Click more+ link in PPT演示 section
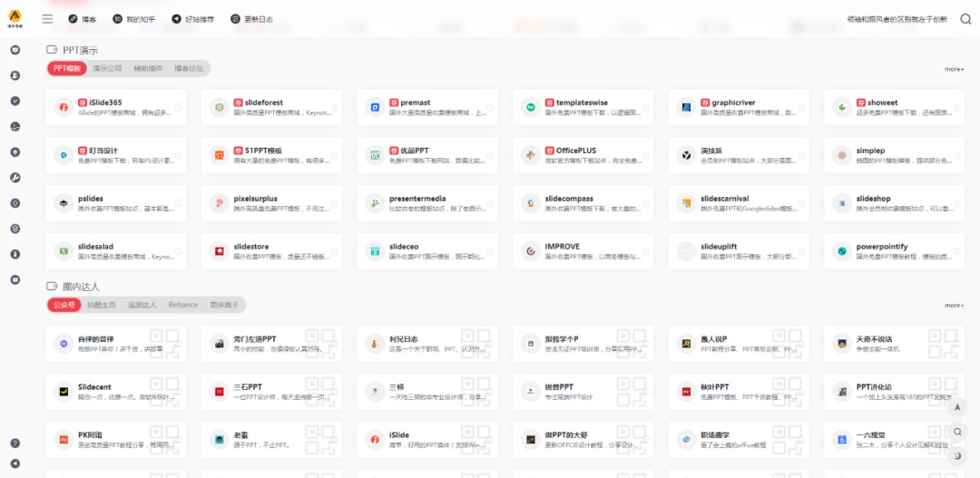 coord(955,69)
